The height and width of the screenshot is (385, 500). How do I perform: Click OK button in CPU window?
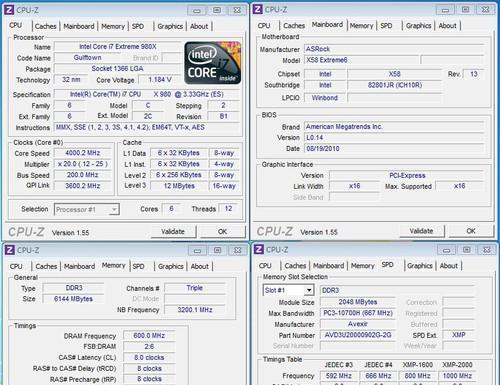(x=222, y=231)
